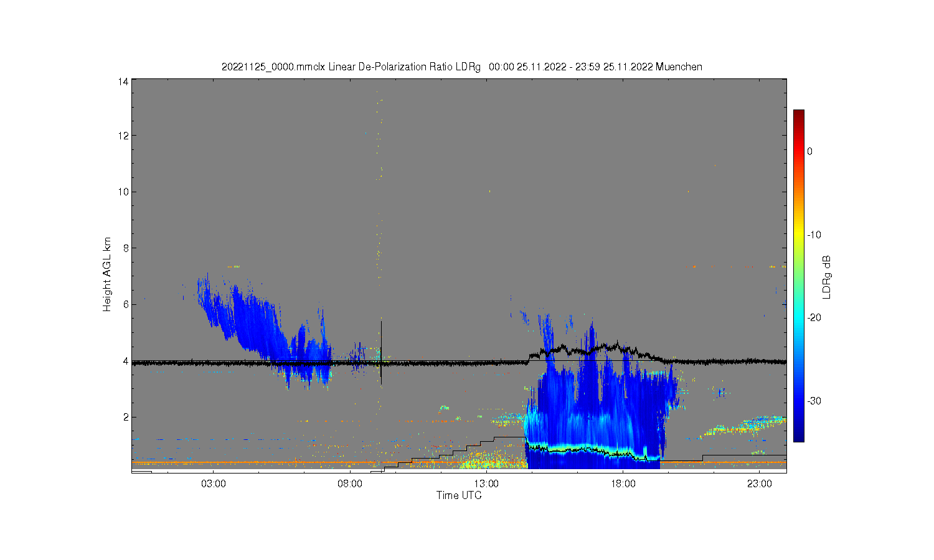934x560 pixels.
Task: Click the colorbar 0 dB label
Action: pyautogui.click(x=809, y=151)
